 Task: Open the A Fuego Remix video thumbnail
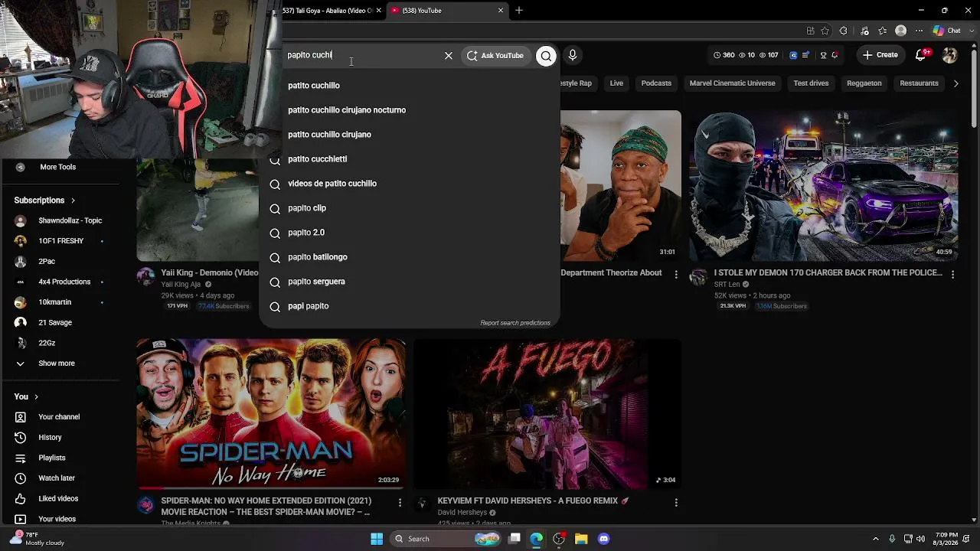(x=547, y=413)
